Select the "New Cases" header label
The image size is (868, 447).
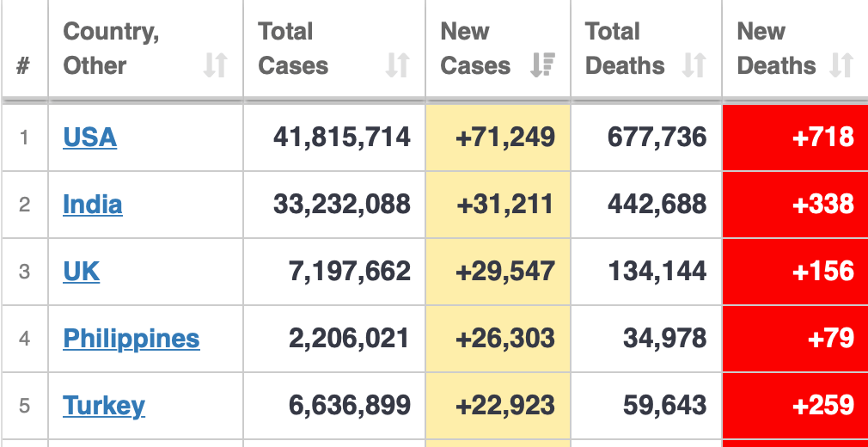[x=475, y=49]
